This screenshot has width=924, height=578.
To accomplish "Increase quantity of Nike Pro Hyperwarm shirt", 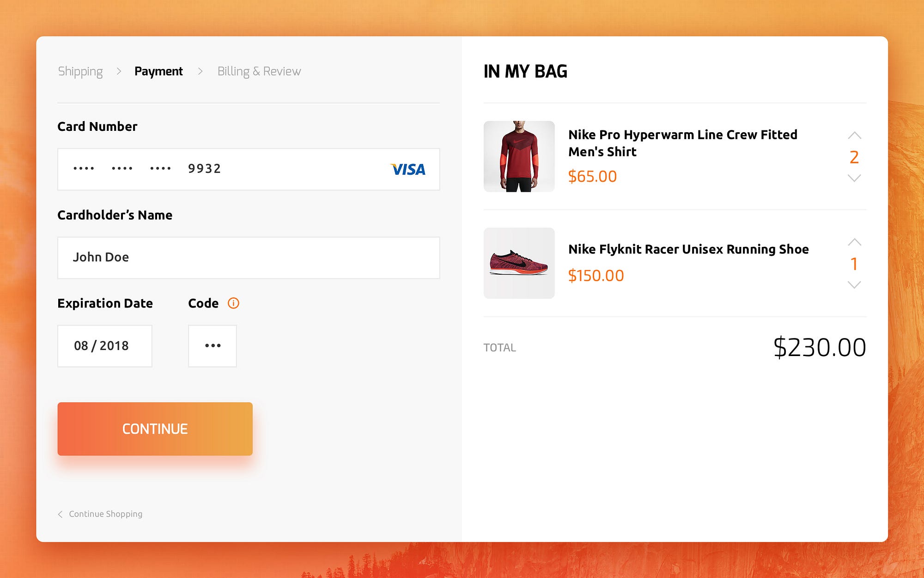I will (854, 135).
